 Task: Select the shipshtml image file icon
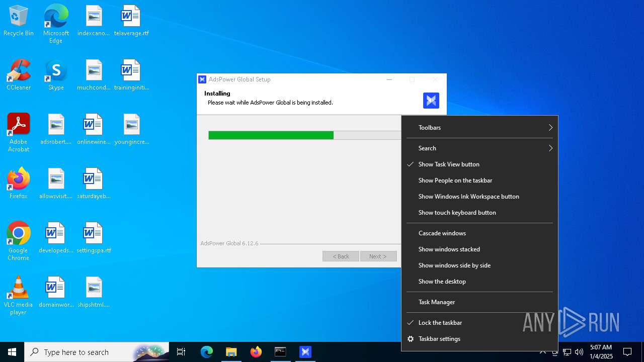94,293
